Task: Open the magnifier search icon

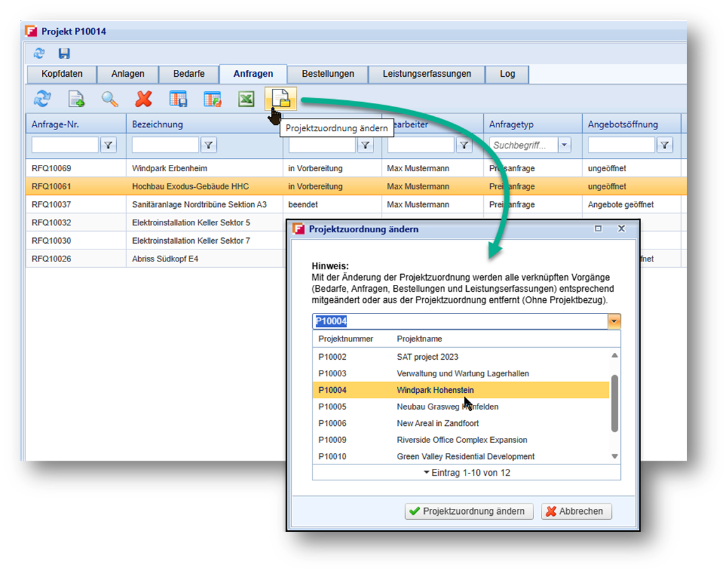Action: pos(110,99)
